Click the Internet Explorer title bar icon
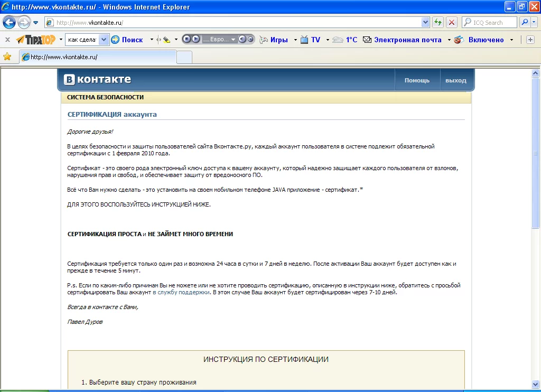The height and width of the screenshot is (392, 541). (x=5, y=6)
